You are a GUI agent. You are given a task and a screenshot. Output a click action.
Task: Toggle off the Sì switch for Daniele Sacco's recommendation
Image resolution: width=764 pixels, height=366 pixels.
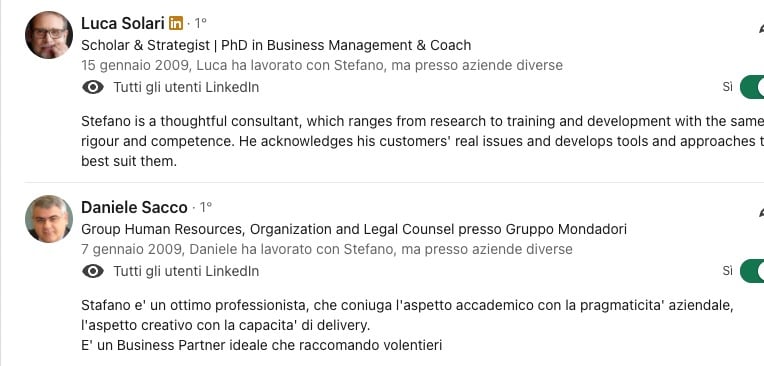[x=752, y=271]
